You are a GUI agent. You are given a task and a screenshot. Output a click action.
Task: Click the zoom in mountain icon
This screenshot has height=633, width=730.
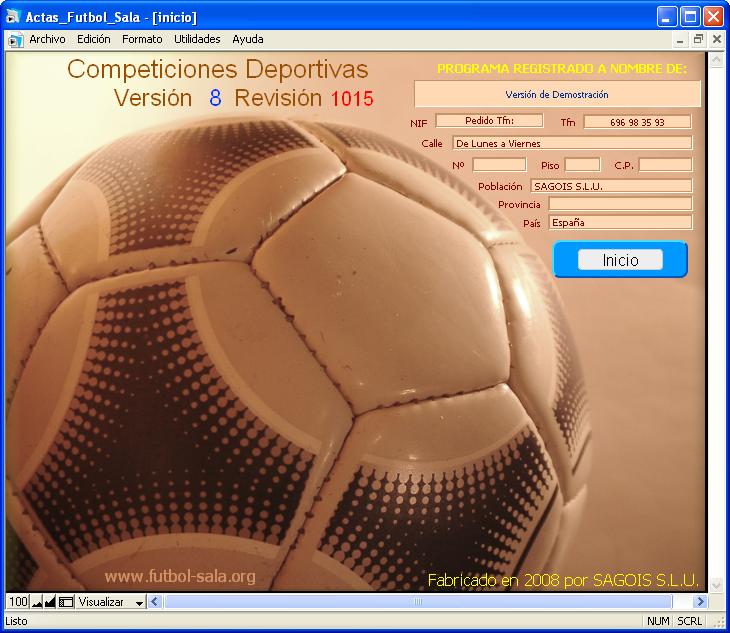point(50,602)
